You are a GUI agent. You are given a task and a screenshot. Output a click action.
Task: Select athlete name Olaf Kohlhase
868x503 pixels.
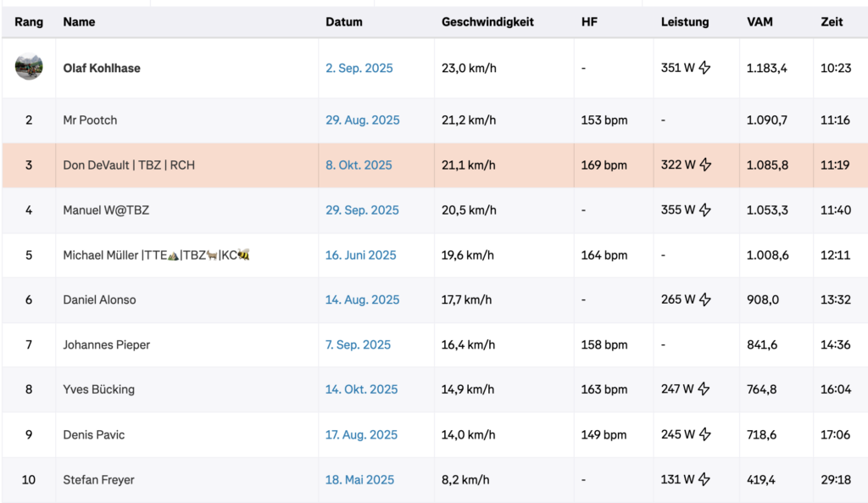pos(102,68)
